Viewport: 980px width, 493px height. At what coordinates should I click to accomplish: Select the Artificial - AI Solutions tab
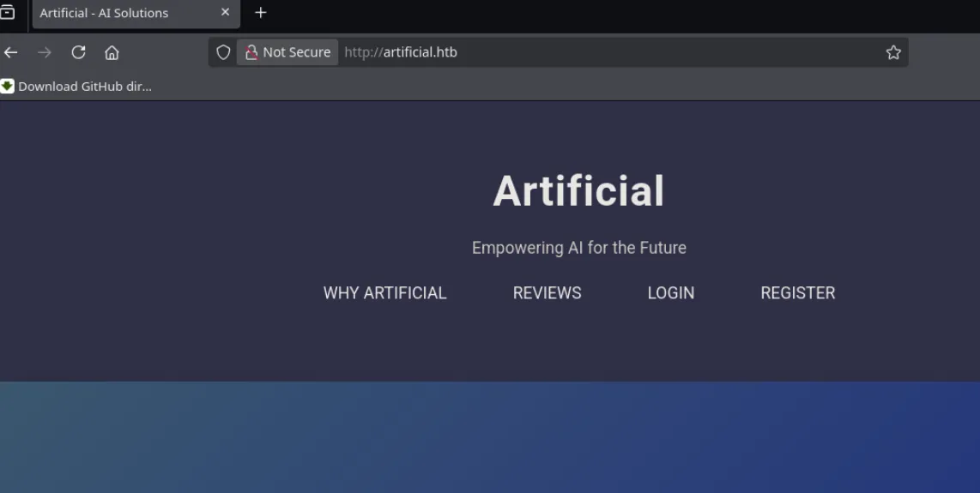click(136, 13)
